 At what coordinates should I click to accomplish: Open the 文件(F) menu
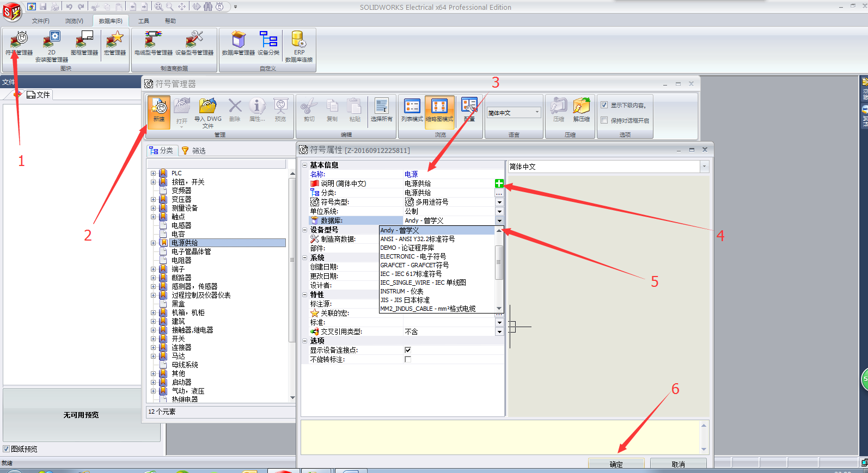point(40,21)
